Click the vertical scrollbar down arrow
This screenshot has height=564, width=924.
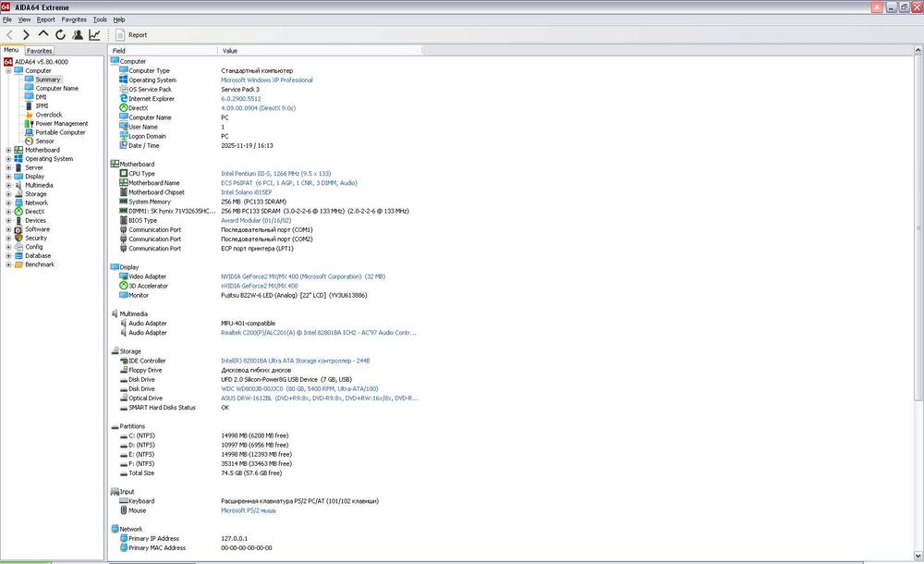pos(918,556)
